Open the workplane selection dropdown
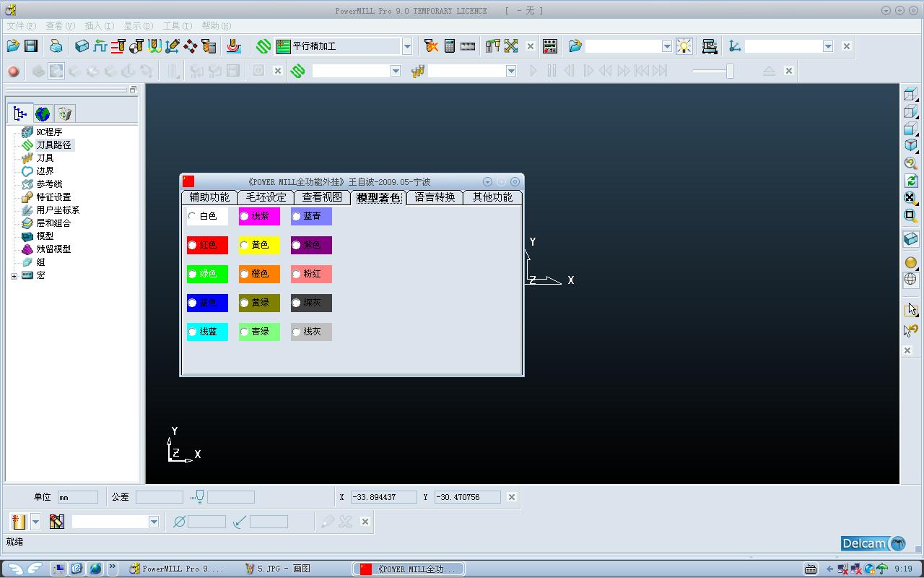 (828, 46)
